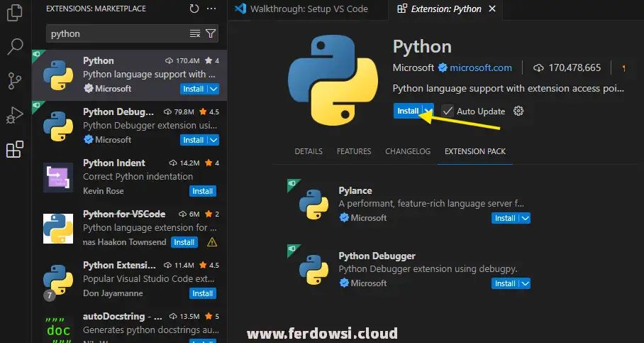Screen dimensions: 644x343
Task: Click the 4.5 star rating of Python Extension Pack
Action: pos(209,266)
